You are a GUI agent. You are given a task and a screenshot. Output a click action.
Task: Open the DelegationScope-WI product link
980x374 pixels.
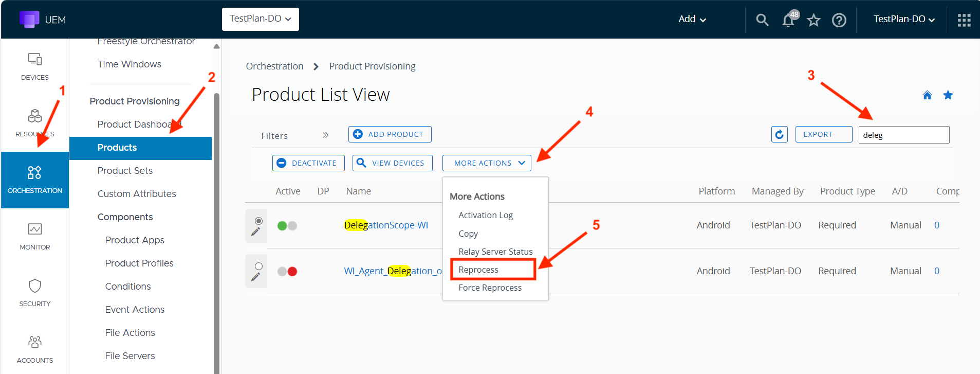pos(385,225)
